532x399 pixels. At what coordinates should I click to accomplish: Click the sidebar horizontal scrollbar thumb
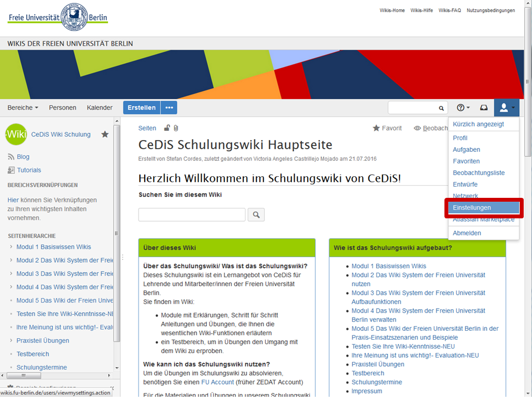(x=24, y=376)
